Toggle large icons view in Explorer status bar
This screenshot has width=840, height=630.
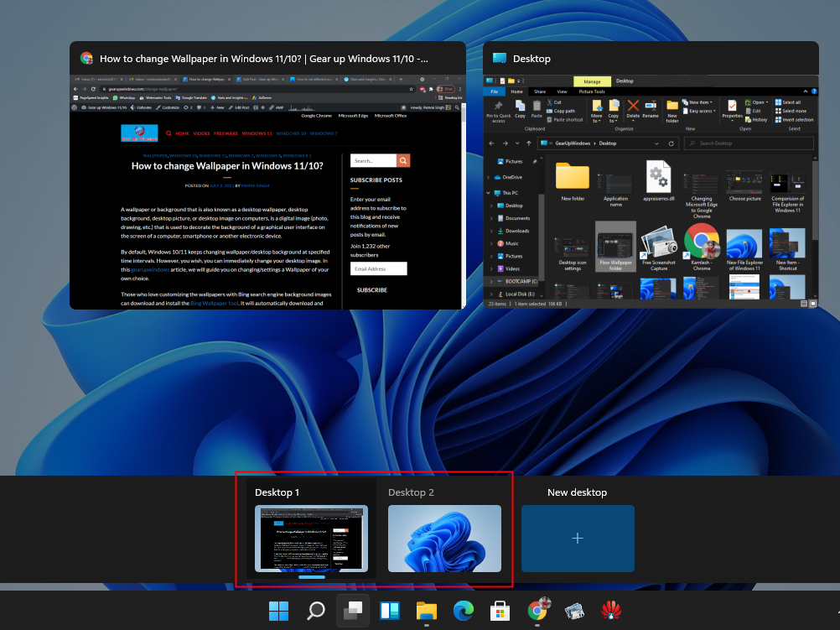point(811,303)
